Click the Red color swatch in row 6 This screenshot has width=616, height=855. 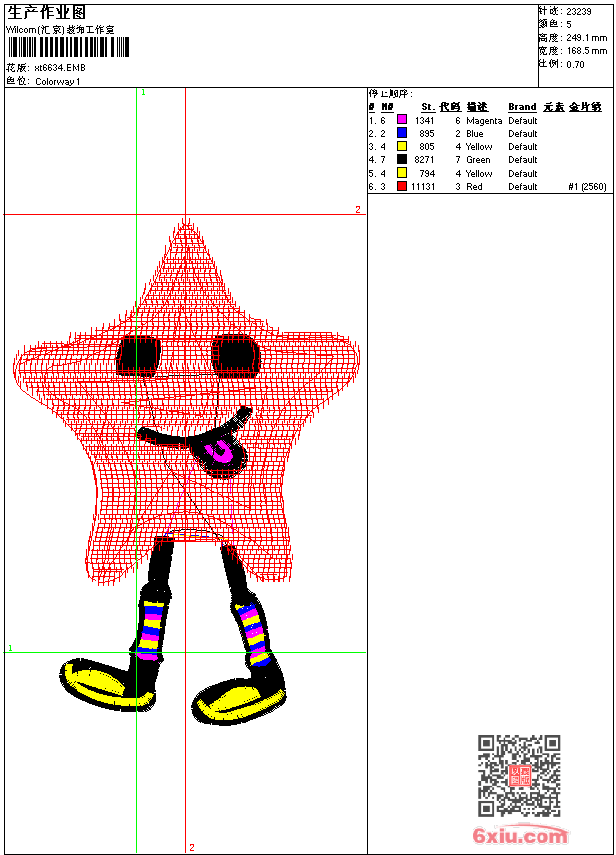click(x=402, y=186)
